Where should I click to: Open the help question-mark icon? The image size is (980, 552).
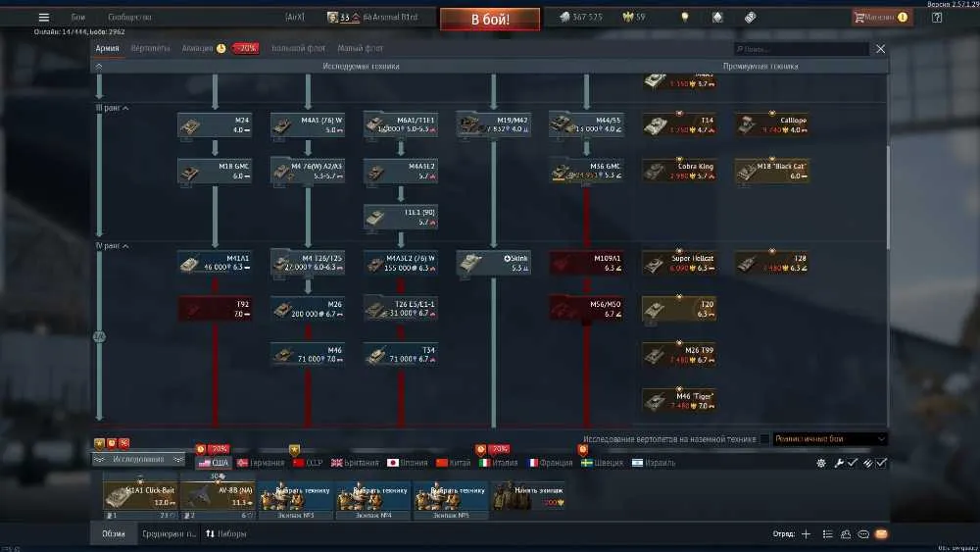click(x=937, y=18)
